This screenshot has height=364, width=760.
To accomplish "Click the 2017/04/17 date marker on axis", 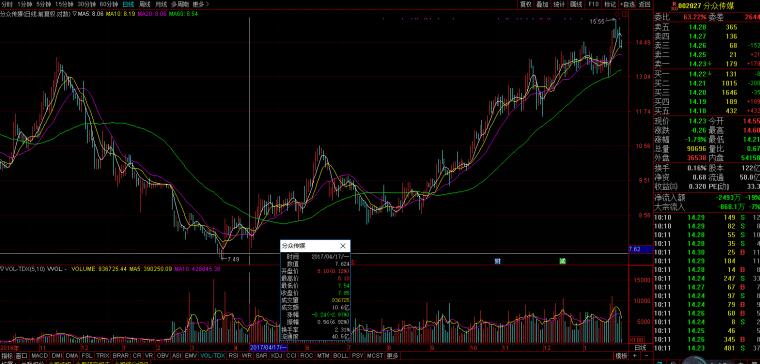I will point(268,348).
